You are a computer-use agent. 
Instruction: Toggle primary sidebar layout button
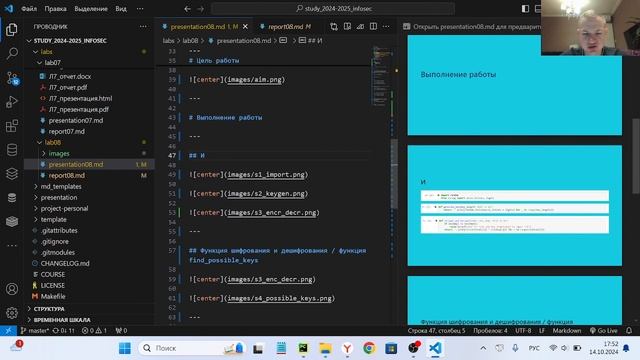pyautogui.click(x=525, y=9)
